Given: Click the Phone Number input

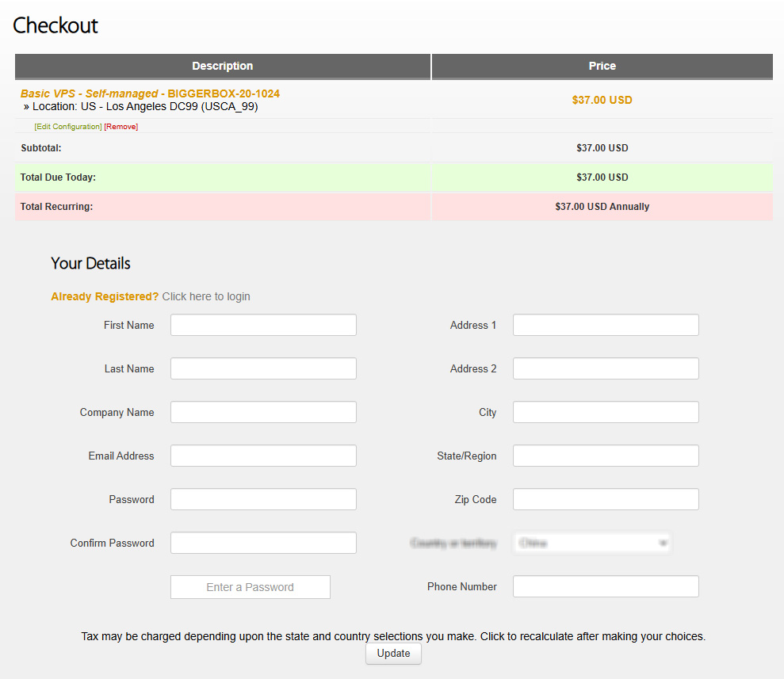Looking at the screenshot, I should (x=606, y=586).
